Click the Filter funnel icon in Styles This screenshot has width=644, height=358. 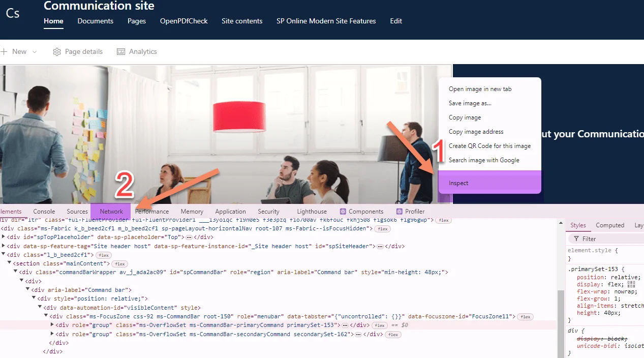(x=576, y=239)
